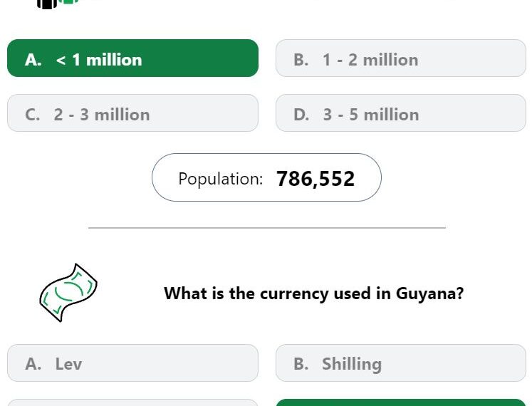This screenshot has width=532, height=406.
Task: Click the 'A.' letter beside Lev
Action: coord(33,363)
